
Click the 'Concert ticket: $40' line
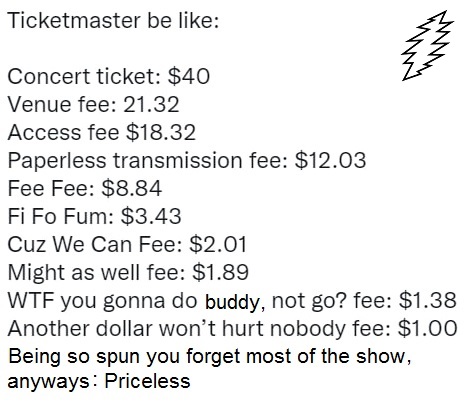[x=109, y=76]
